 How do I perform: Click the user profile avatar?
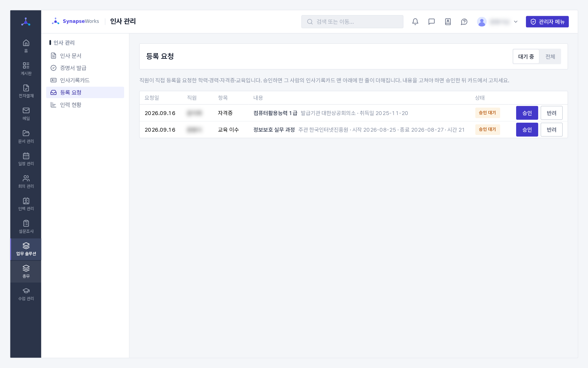click(482, 22)
